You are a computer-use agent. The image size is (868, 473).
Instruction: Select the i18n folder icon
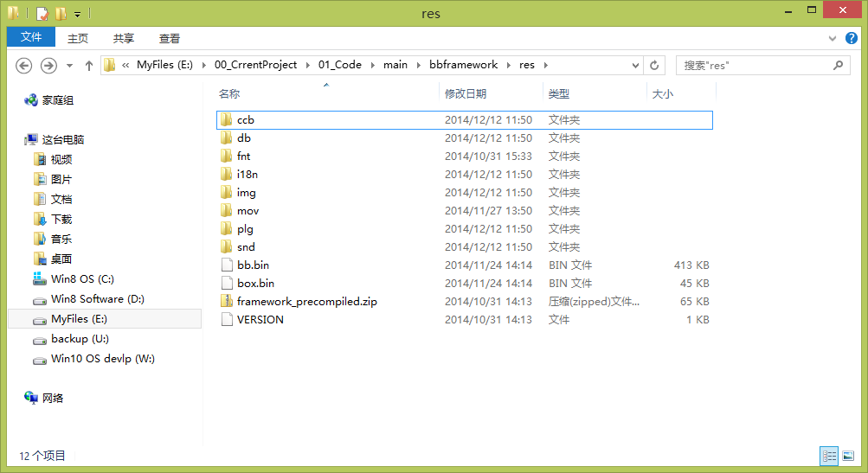[226, 175]
